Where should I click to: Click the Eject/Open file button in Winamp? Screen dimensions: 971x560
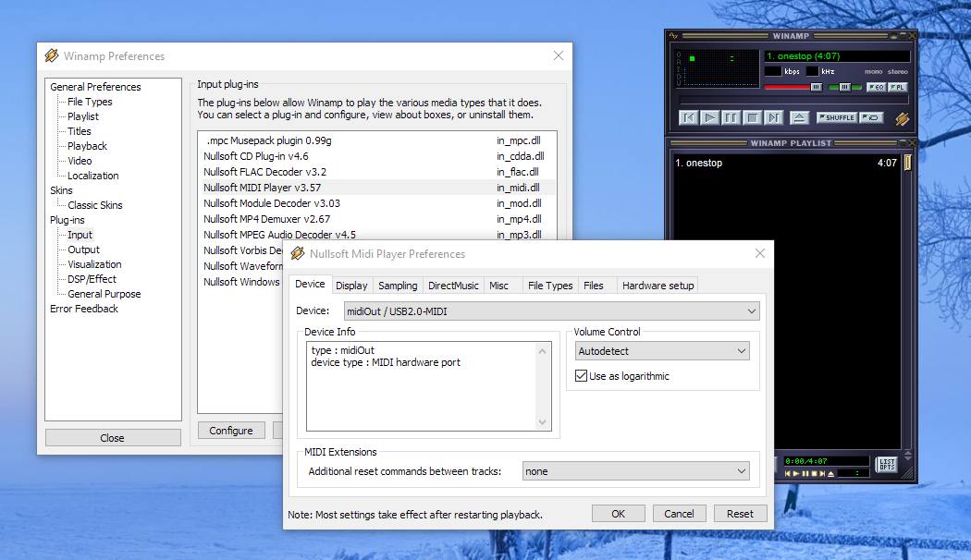coord(800,117)
